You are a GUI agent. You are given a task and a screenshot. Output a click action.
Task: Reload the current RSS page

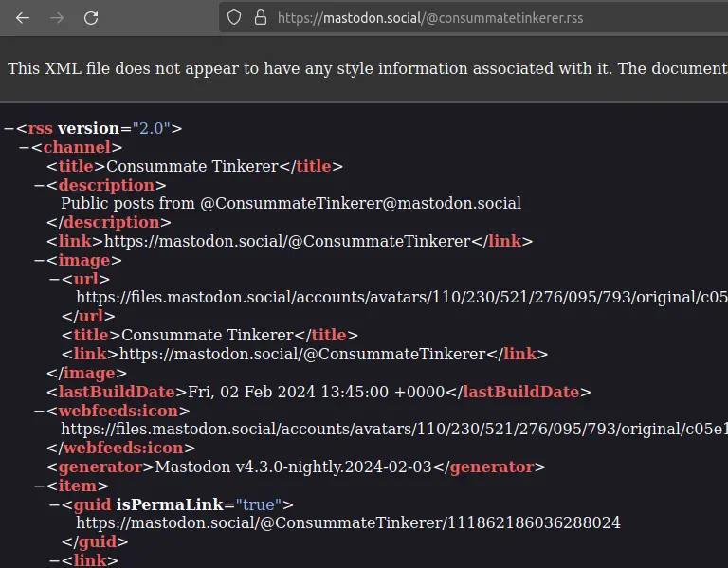pos(91,18)
